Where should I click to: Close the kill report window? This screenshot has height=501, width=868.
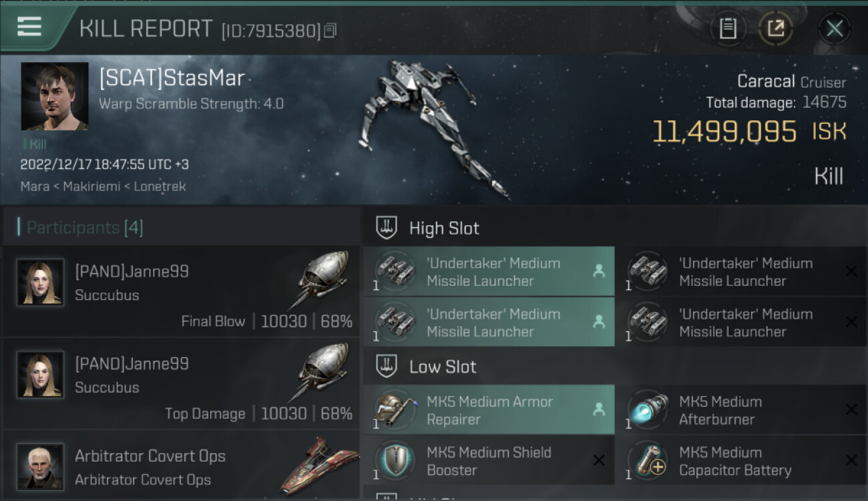coord(835,28)
